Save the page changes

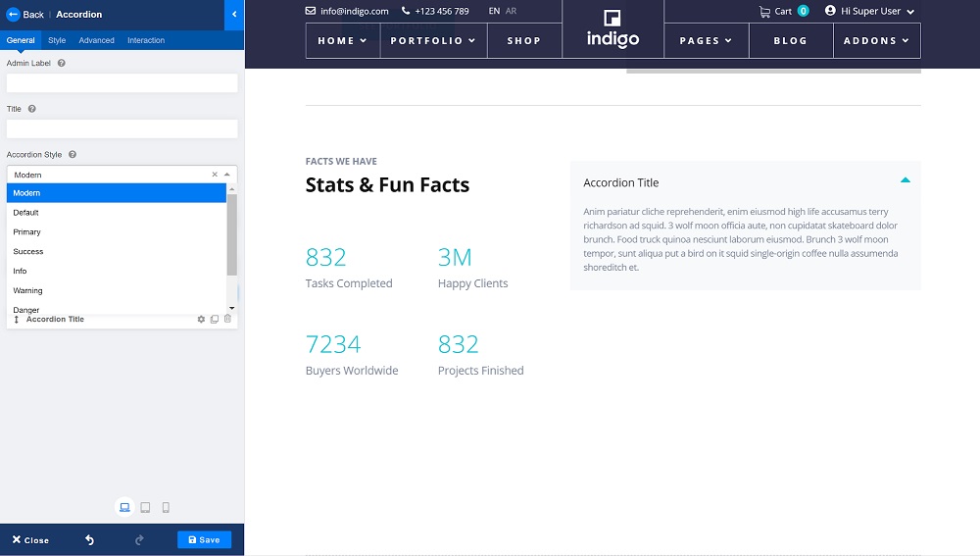click(204, 540)
